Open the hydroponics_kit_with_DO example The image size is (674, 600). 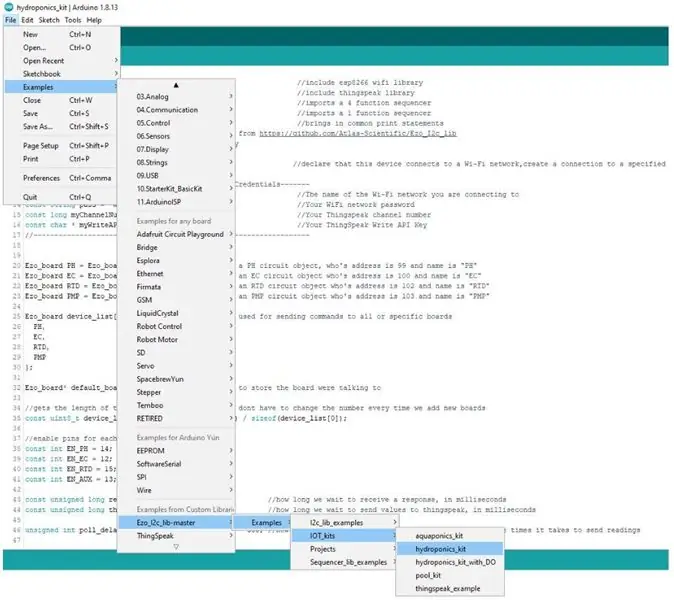[450, 562]
